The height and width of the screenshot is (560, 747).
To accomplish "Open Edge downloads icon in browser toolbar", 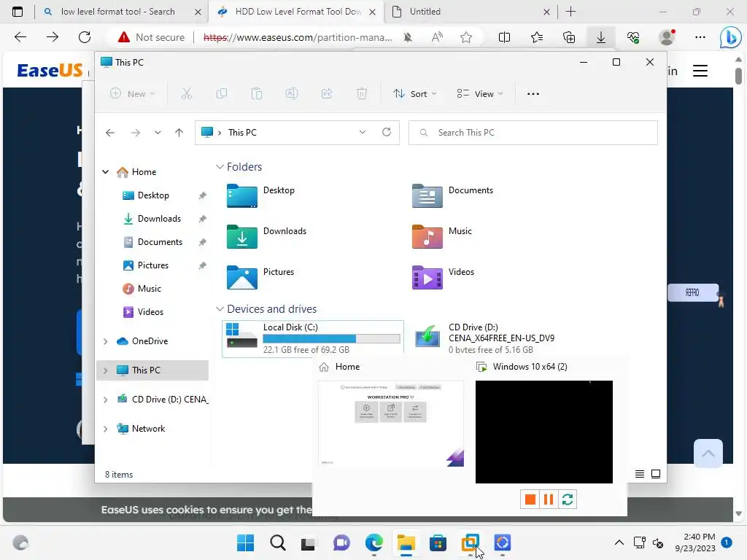I will coord(601,37).
